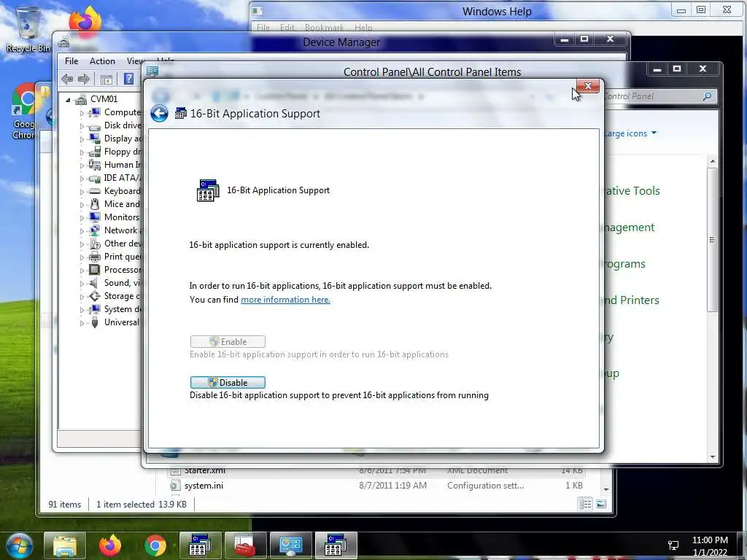
Task: Click the back arrow in 16-Bit Application Support
Action: (159, 113)
